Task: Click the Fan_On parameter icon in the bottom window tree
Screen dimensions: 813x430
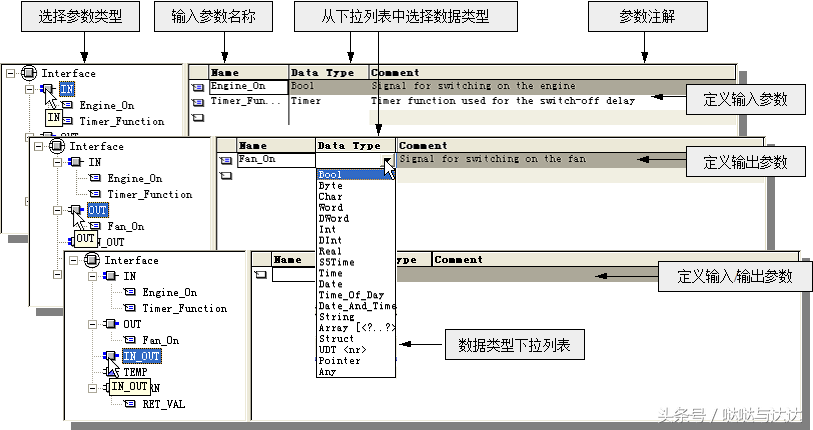Action: click(x=130, y=340)
